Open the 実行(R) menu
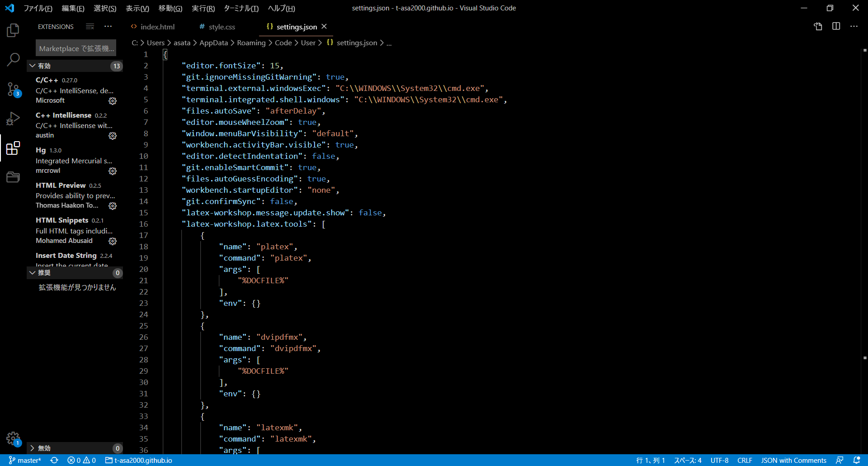 [x=203, y=8]
